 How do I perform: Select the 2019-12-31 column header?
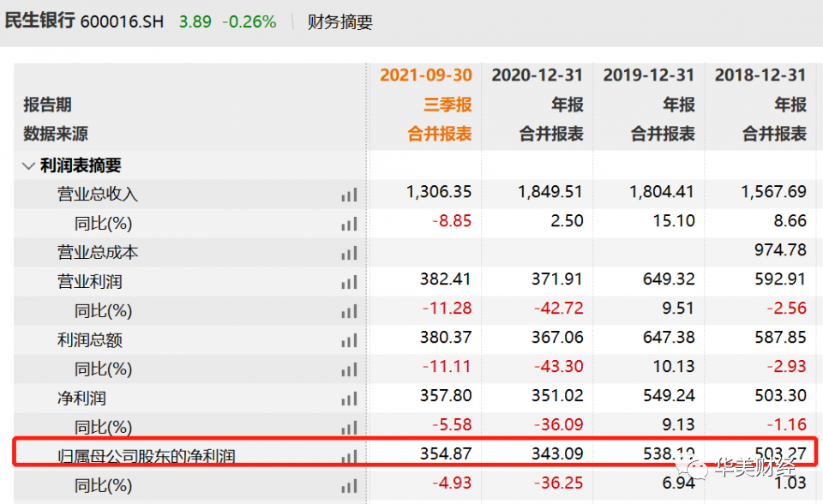pos(648,75)
